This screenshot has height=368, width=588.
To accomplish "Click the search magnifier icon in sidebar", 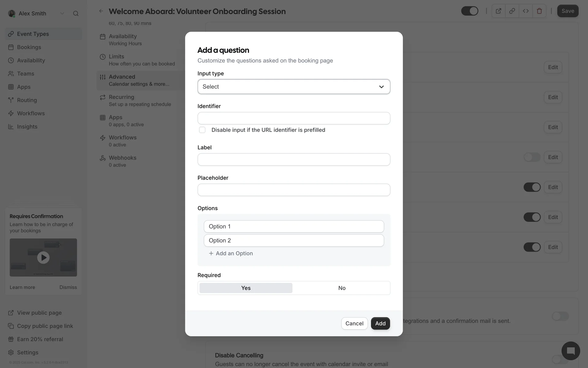I will click(x=76, y=13).
